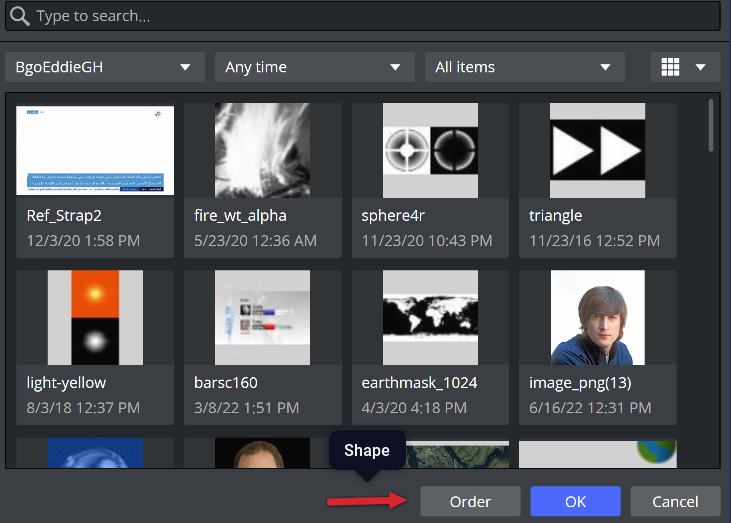This screenshot has width=731, height=523.
Task: Type in the search field
Action: 370,17
